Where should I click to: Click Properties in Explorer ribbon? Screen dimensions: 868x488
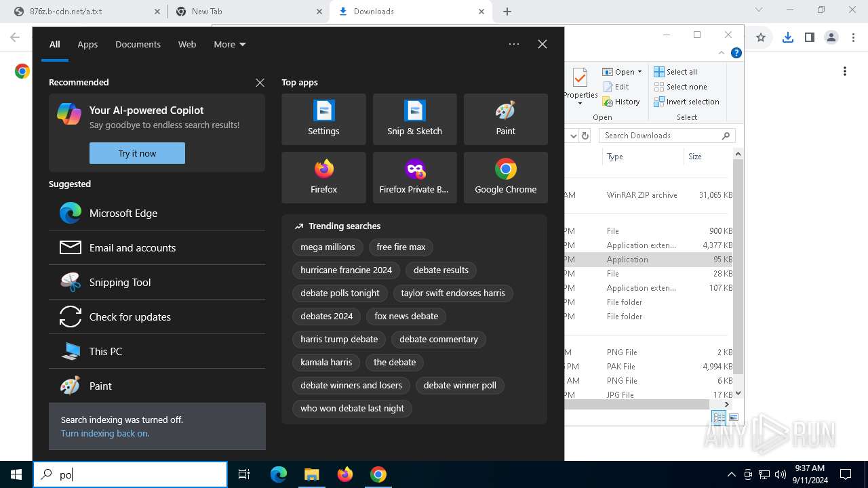581,87
